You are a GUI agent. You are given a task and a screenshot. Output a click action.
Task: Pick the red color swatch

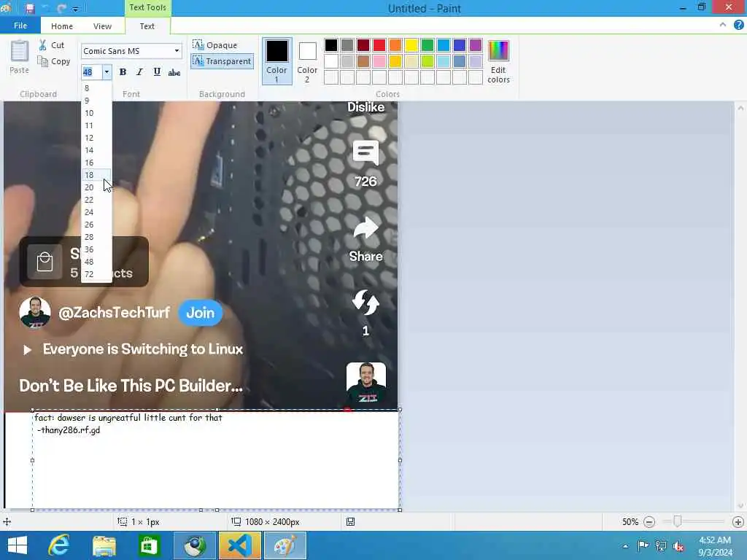[x=379, y=45]
